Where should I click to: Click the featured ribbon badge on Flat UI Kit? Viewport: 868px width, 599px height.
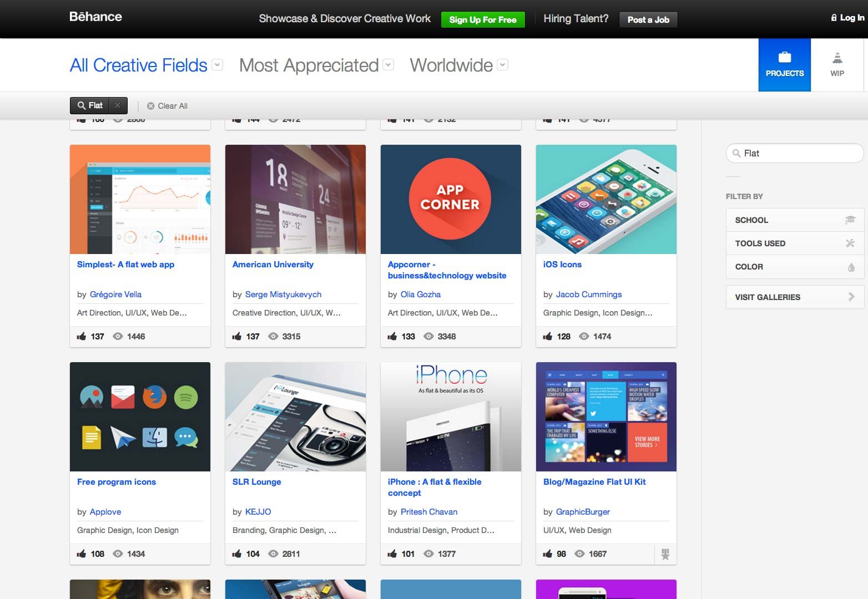click(665, 554)
